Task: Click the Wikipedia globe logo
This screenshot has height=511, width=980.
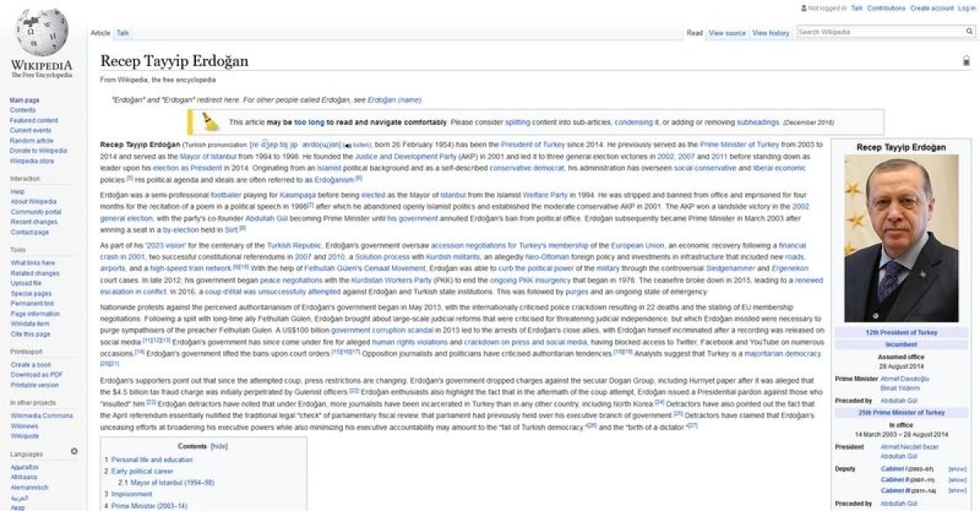Action: [42, 34]
